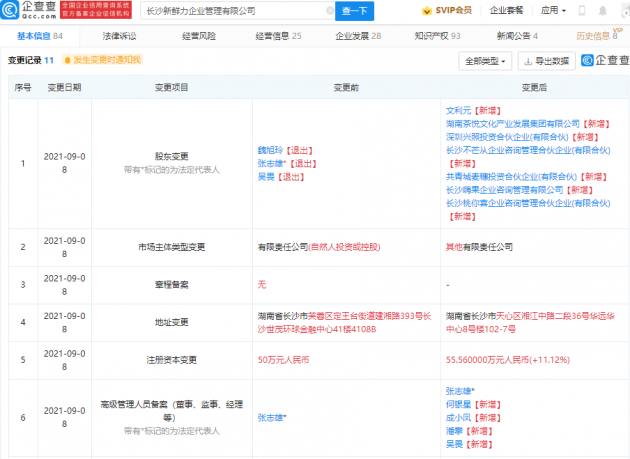This screenshot has width=630, height=459.
Task: Open 深圳兴照投资合伙企业 link
Action: coord(507,137)
